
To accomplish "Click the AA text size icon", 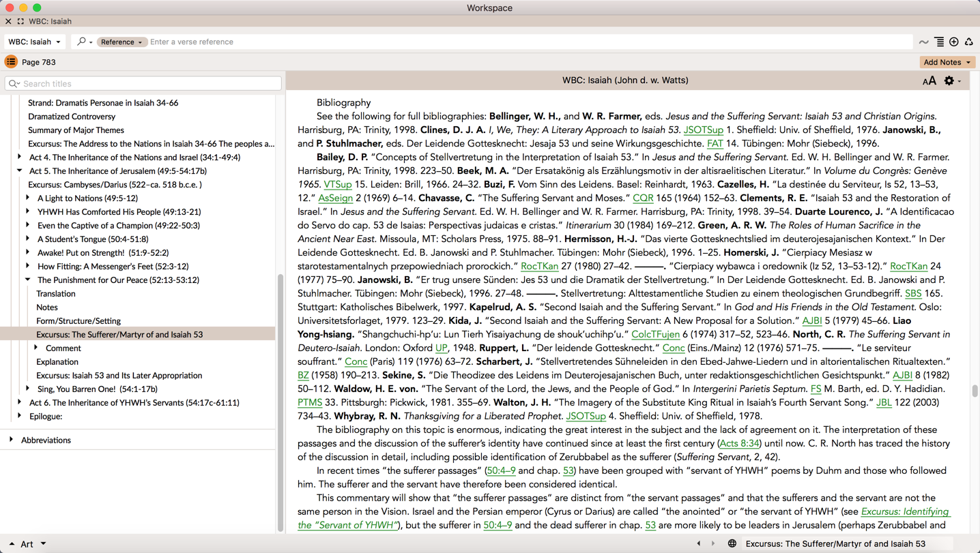I will (929, 81).
